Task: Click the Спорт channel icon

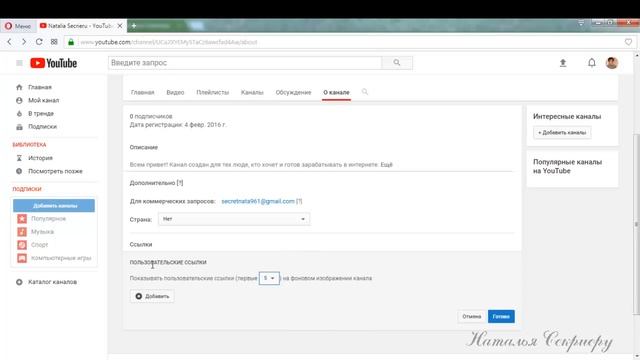Action: point(22,245)
